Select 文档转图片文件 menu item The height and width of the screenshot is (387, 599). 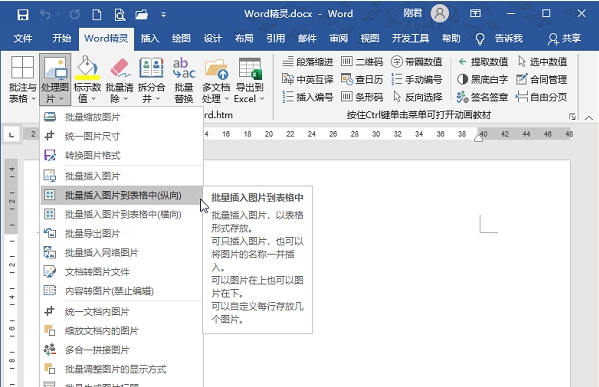point(121,272)
